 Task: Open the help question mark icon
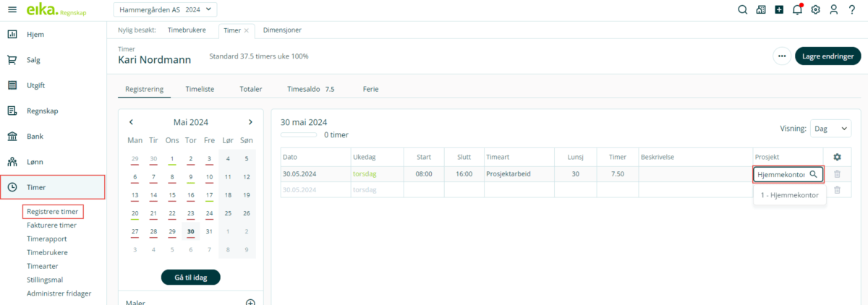852,9
